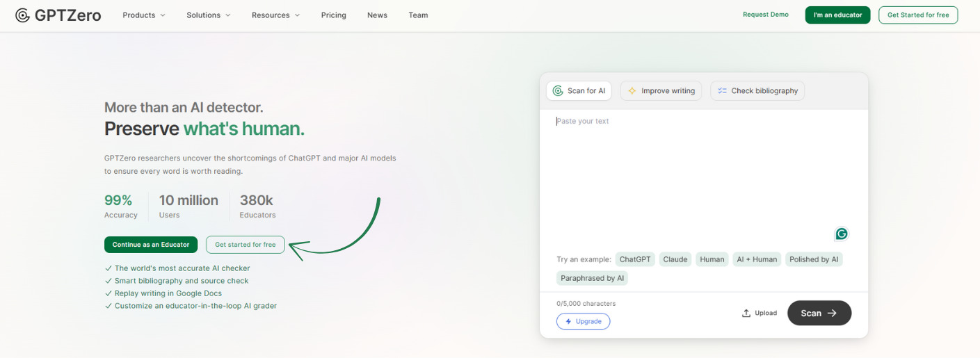Try the ChatGPT example
Viewport: 980px width, 358px height.
[635, 259]
